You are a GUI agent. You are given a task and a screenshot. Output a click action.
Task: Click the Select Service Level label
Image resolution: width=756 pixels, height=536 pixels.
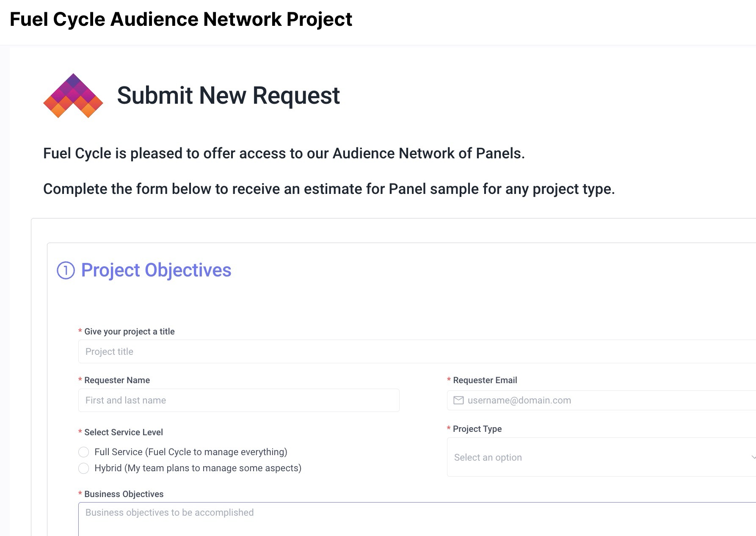pyautogui.click(x=123, y=432)
